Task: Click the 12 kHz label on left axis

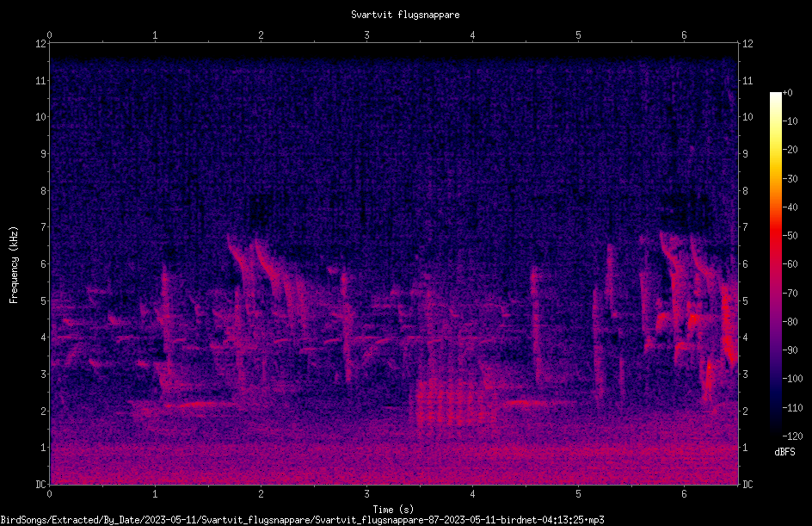Action: tap(41, 44)
